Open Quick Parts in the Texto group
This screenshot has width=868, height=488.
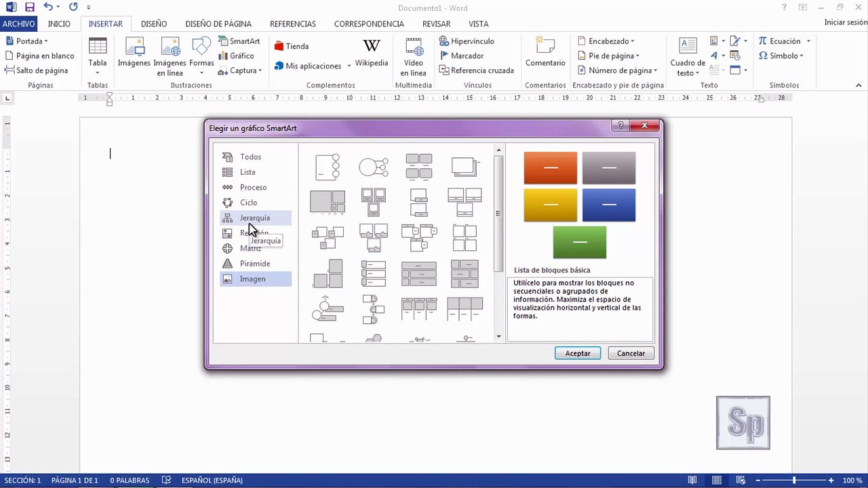click(714, 41)
